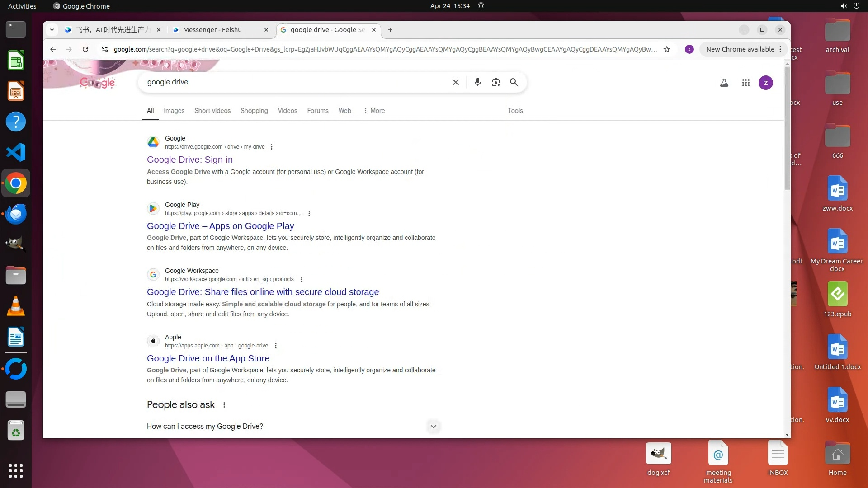Image resolution: width=868 pixels, height=488 pixels.
Task: Click the magnifier search button
Action: pos(514,82)
